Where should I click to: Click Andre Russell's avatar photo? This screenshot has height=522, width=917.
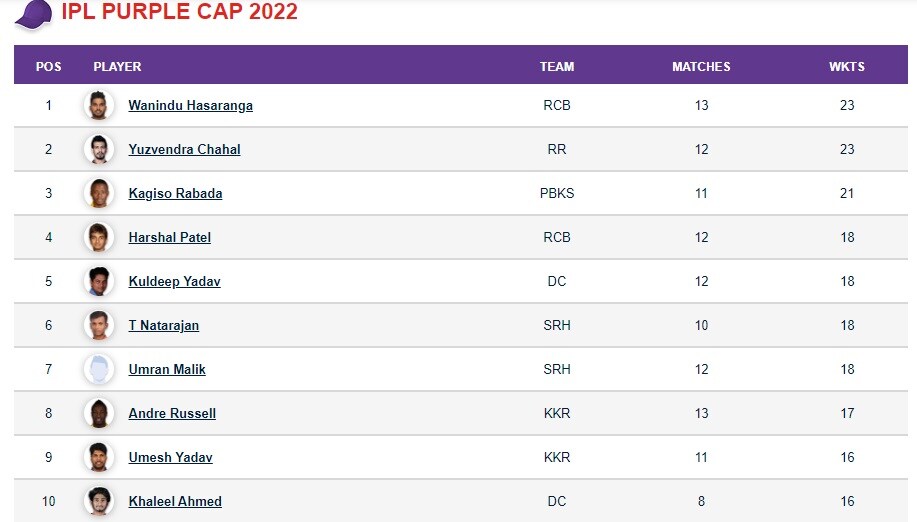click(x=99, y=413)
